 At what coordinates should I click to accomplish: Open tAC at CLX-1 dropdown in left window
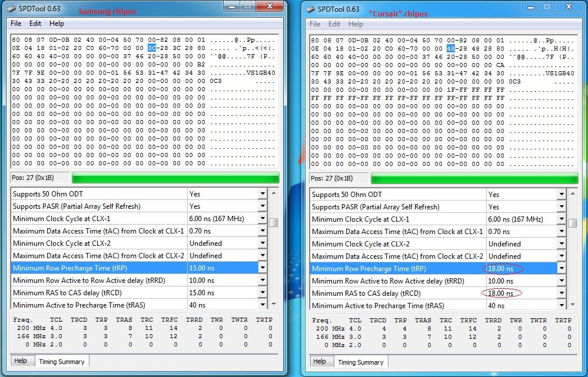263,231
